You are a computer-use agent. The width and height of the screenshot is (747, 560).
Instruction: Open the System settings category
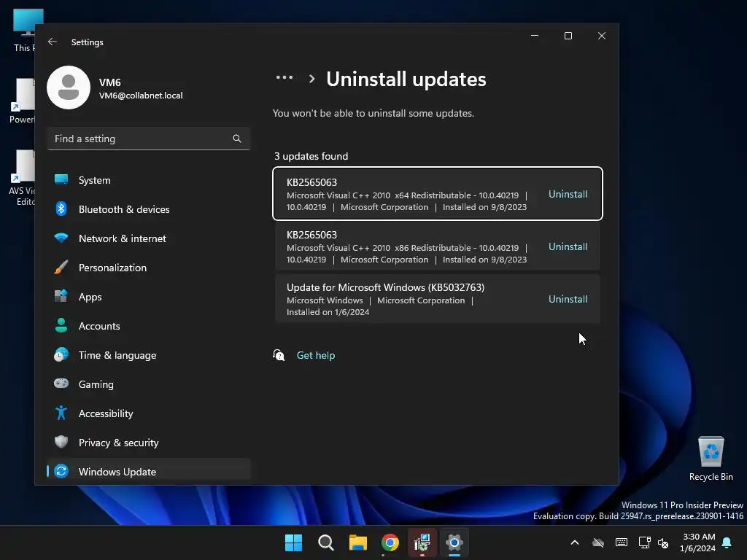point(149,180)
